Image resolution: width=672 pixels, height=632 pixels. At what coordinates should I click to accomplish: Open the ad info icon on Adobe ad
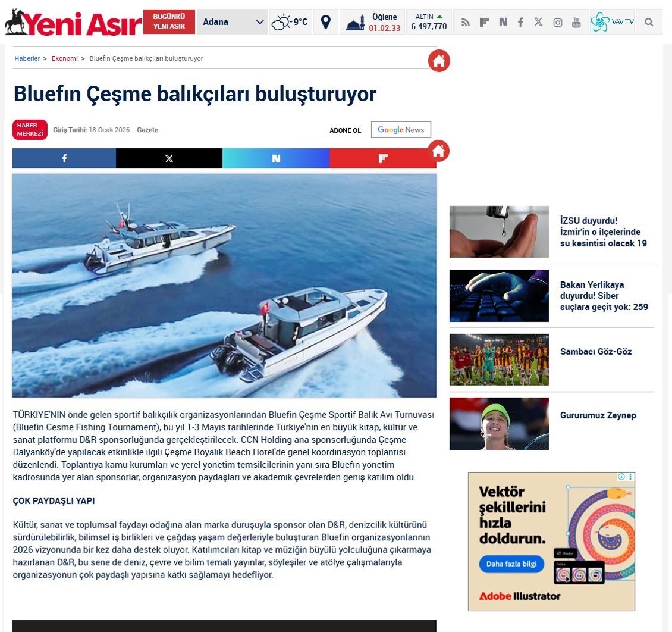click(621, 477)
